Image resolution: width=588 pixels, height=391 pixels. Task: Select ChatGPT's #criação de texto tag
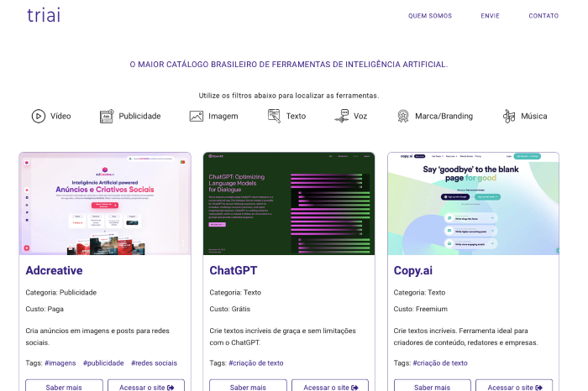(x=256, y=363)
